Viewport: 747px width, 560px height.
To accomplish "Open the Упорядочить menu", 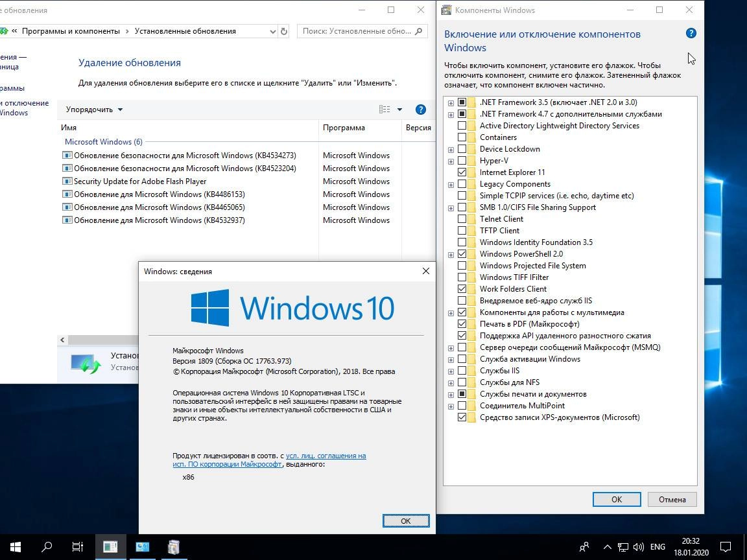I will [x=94, y=110].
